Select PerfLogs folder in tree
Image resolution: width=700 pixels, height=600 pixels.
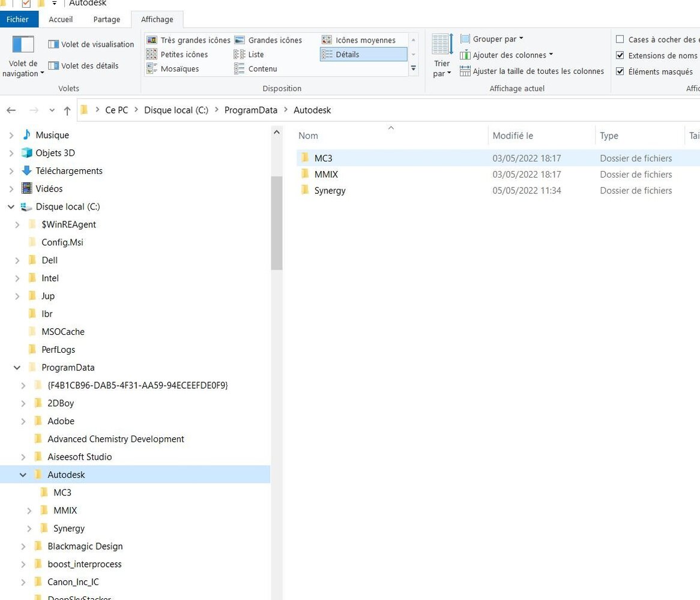(58, 349)
